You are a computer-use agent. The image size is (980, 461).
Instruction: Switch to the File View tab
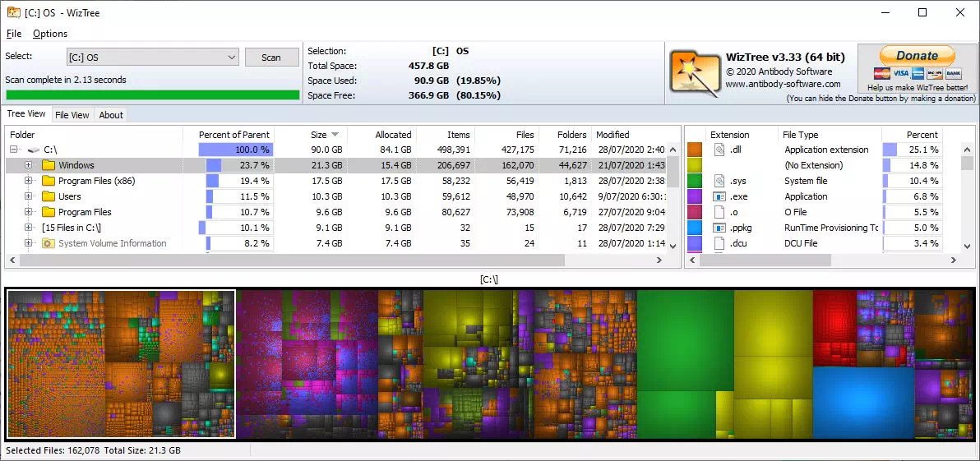[x=72, y=115]
